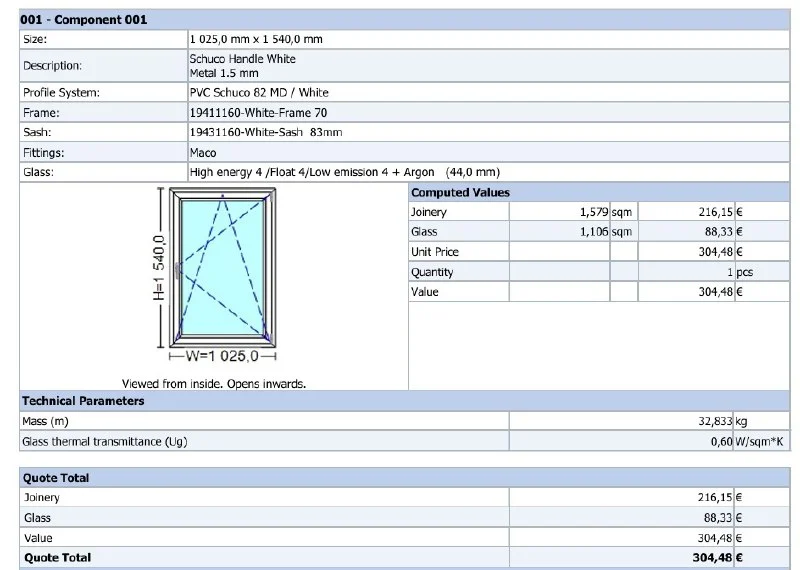Click the H=1 540,0 height dimension label

158,268
